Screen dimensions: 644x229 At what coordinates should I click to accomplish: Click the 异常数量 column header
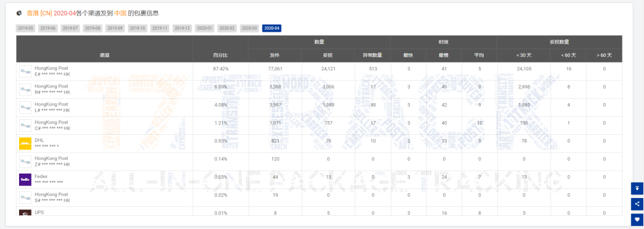point(372,55)
